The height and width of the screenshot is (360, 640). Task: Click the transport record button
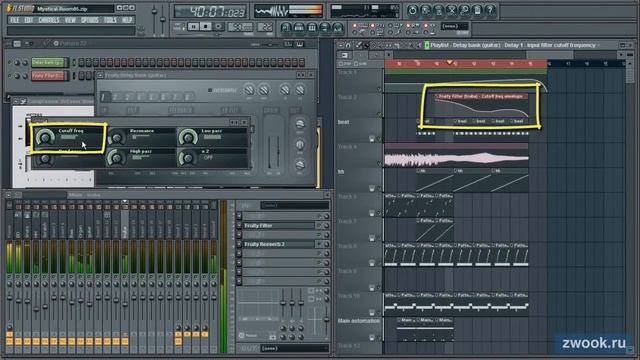218,27
